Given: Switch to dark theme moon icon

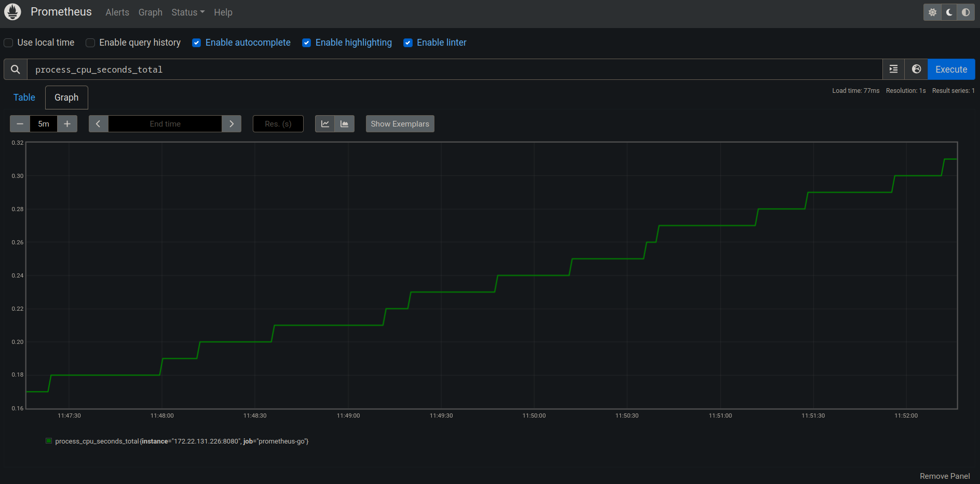Looking at the screenshot, I should [x=949, y=12].
